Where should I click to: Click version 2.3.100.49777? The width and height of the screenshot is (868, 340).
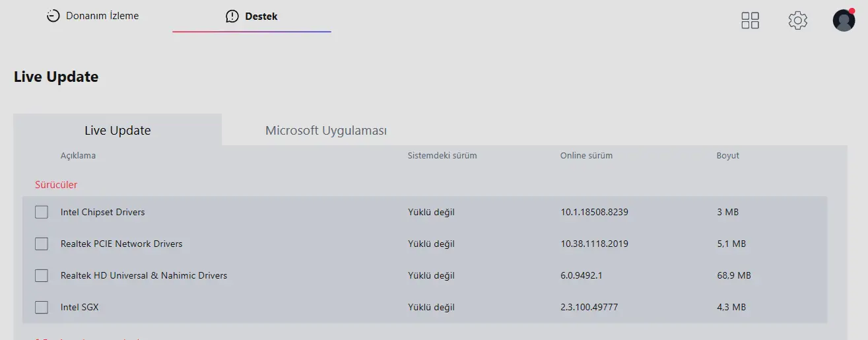click(x=589, y=307)
